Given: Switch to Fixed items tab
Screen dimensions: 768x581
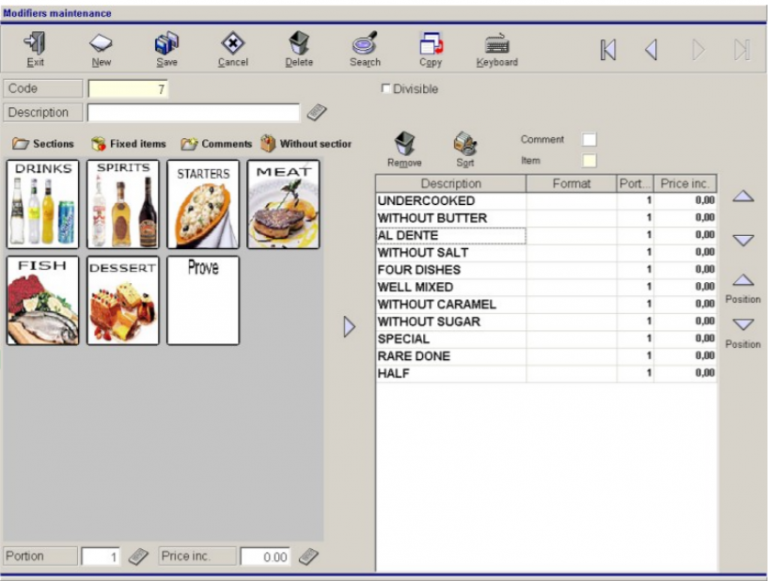Looking at the screenshot, I should coord(128,144).
